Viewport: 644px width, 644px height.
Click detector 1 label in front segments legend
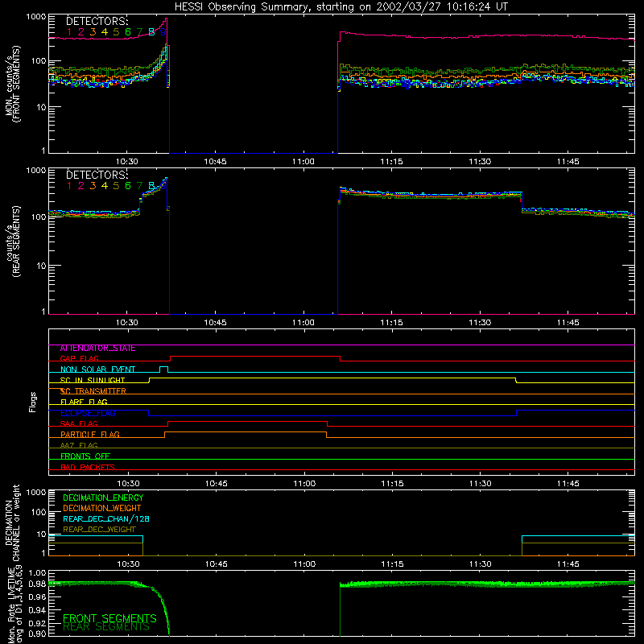pos(69,32)
